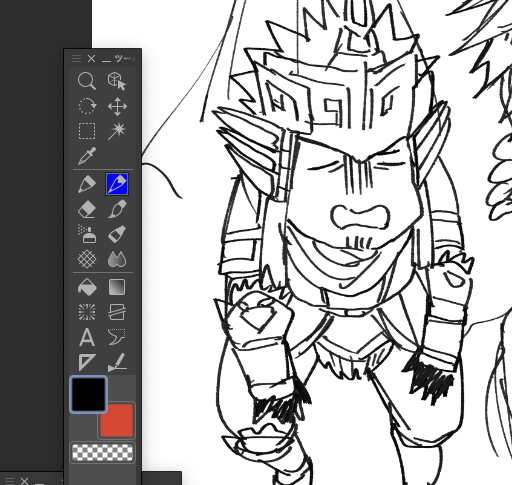Screen dimensions: 512x485
Task: Select the Airbrush spray tool
Action: pos(87,234)
